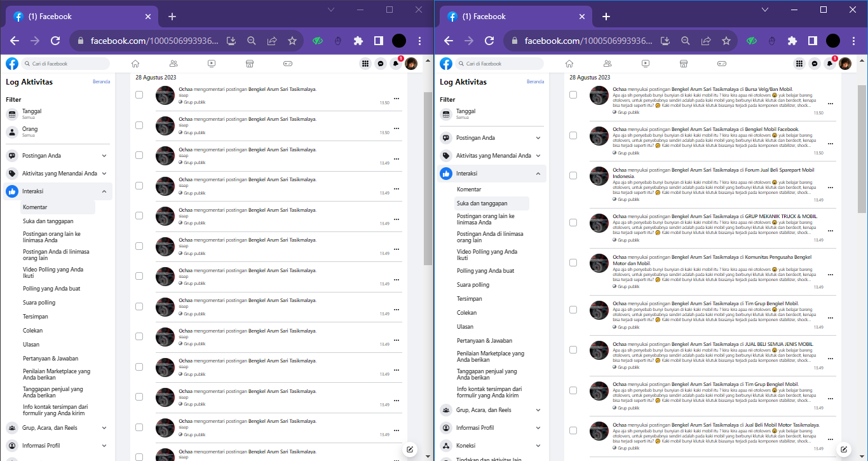This screenshot has height=461, width=868.
Task: Bookmark this page star in left window
Action: pos(292,41)
